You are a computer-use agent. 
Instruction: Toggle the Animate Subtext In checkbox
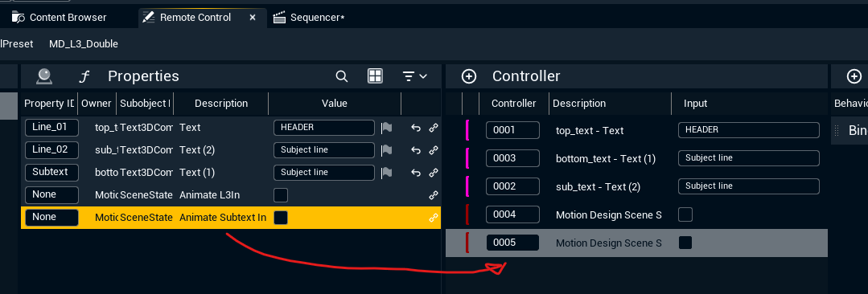click(x=281, y=218)
